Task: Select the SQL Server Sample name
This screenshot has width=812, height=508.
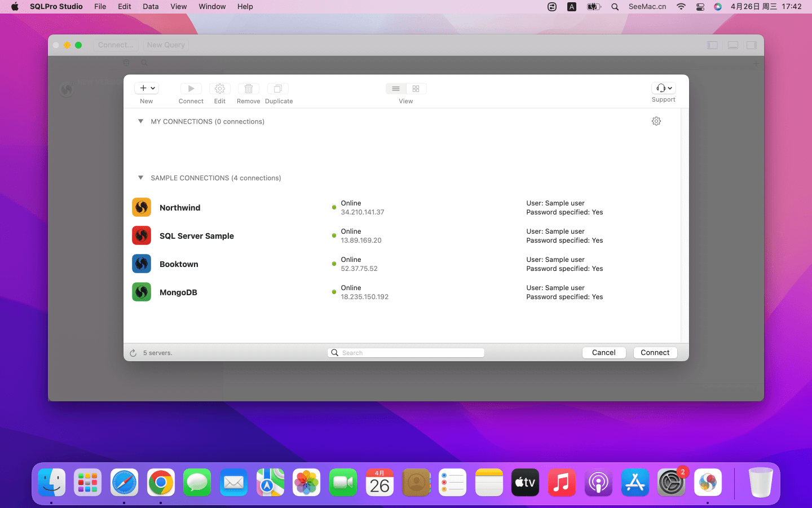Action: point(197,236)
